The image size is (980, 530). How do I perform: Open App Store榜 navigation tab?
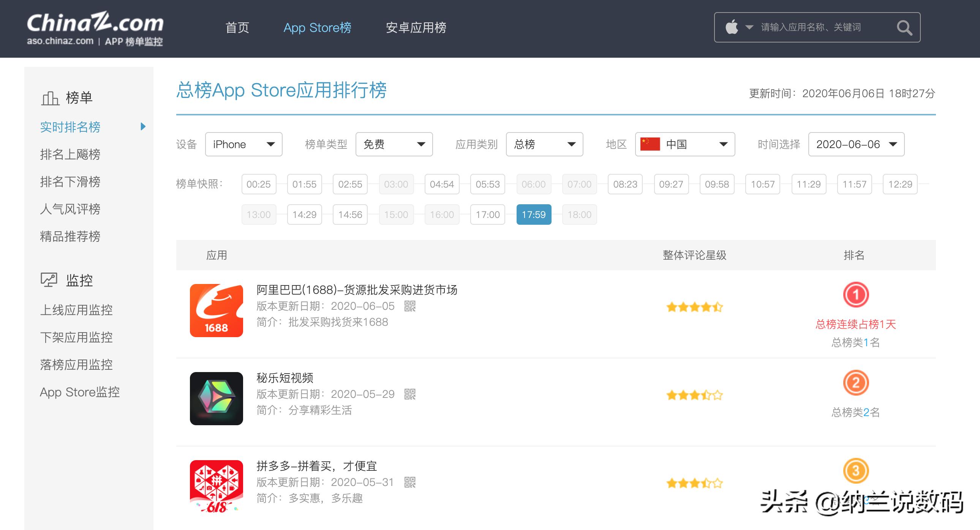[x=317, y=28]
